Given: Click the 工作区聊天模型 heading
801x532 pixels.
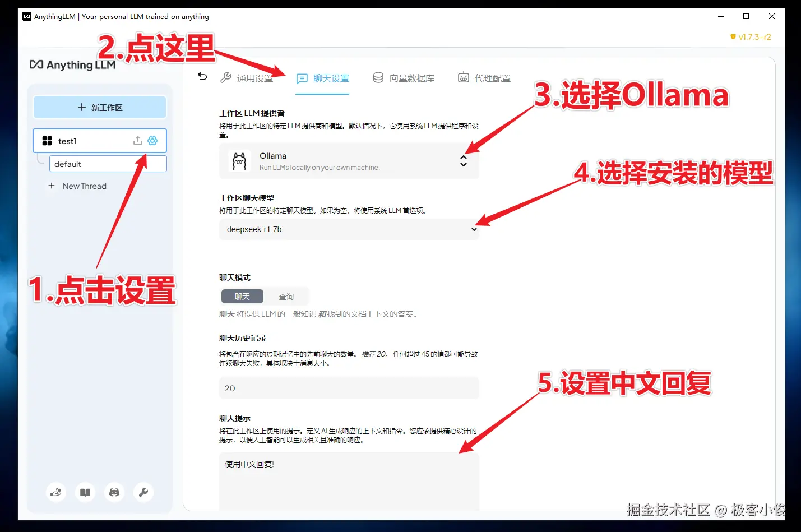Looking at the screenshot, I should click(x=247, y=198).
